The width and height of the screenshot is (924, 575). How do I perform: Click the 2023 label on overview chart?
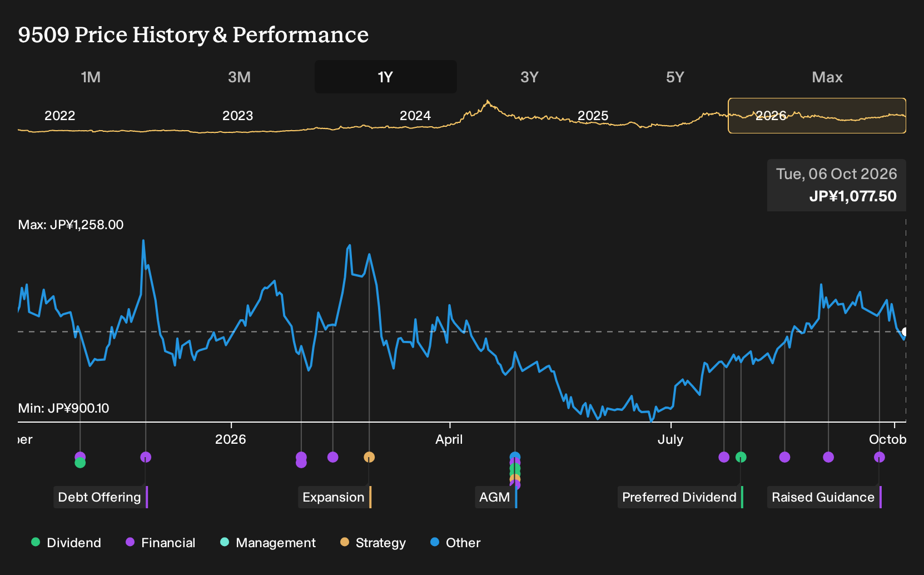pos(237,116)
